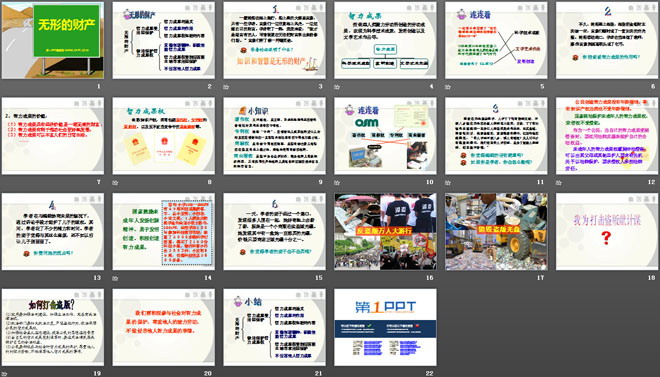Select slide 15 thumbnail

[274, 231]
